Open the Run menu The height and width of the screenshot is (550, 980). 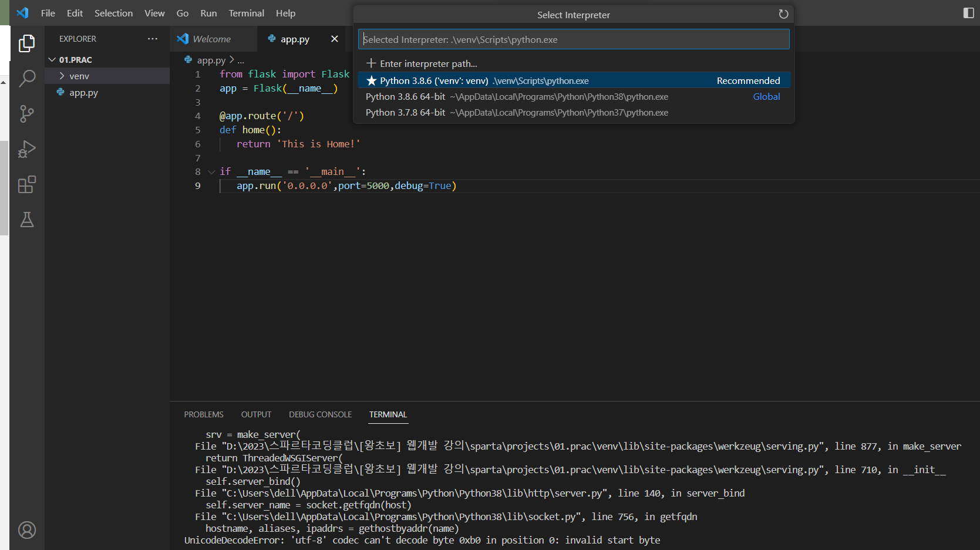click(208, 13)
